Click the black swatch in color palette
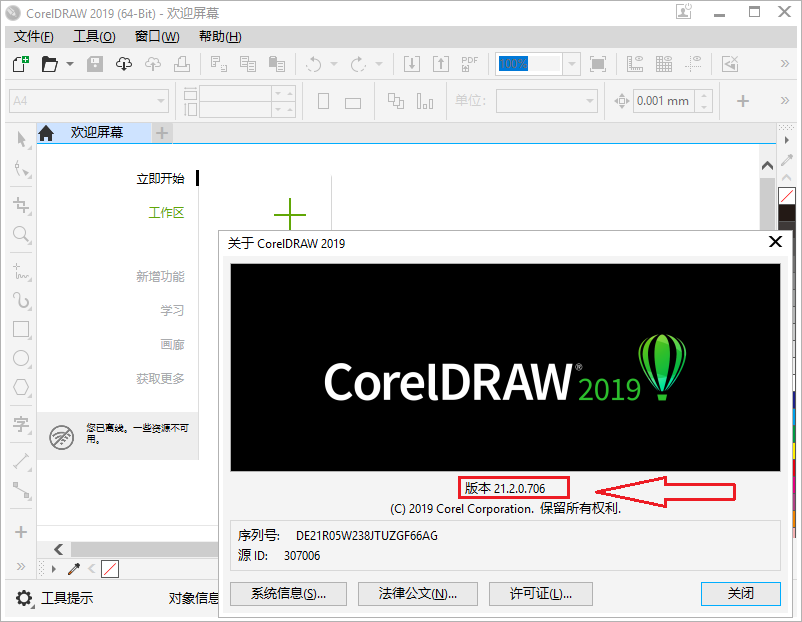Screen dimensions: 802x622 [x=787, y=212]
